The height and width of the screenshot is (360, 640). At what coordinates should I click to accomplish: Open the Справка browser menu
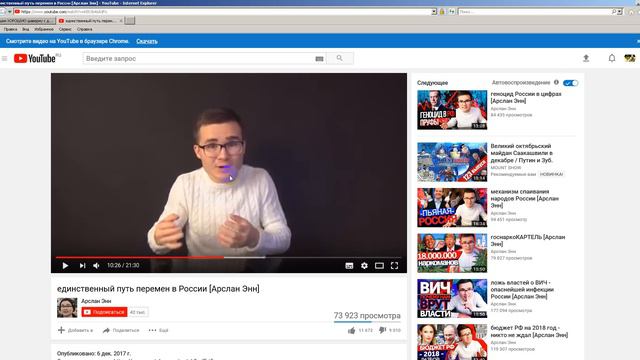(x=84, y=29)
